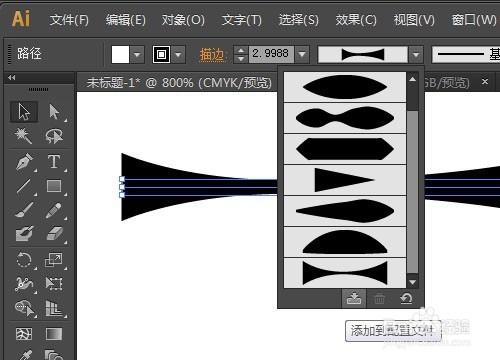
Task: Open the 编辑(E) menu
Action: coord(126,20)
